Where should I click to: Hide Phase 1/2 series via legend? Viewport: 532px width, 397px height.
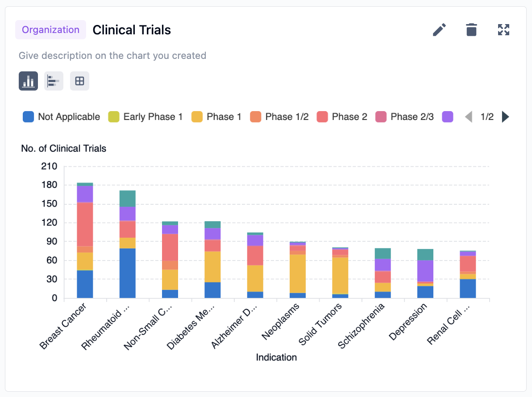[279, 117]
